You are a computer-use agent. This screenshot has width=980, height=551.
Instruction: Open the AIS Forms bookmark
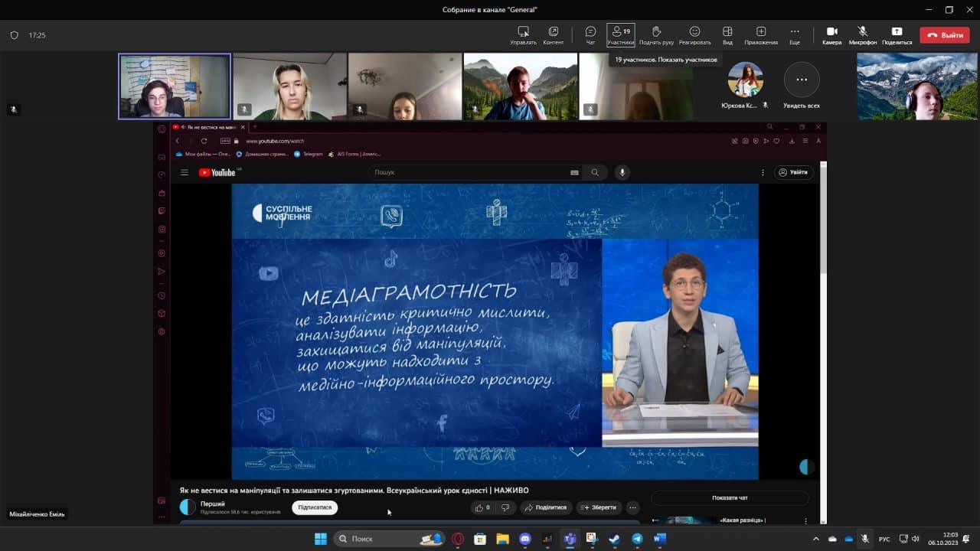pyautogui.click(x=354, y=154)
